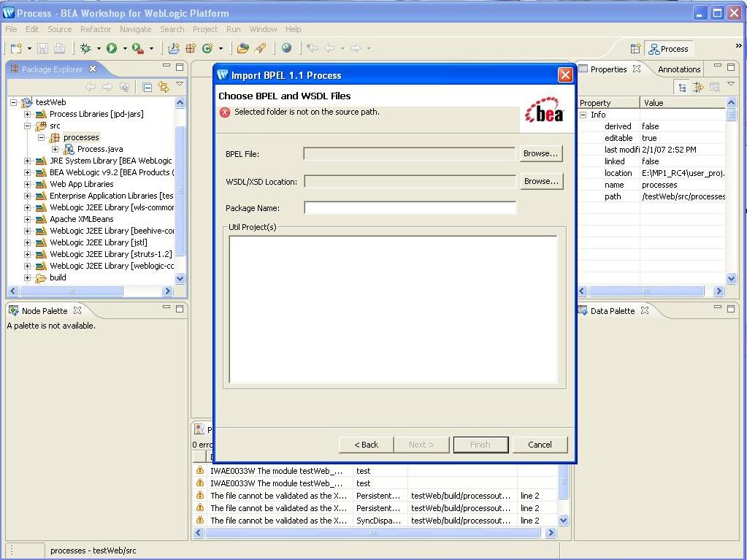Select the first IWAE0033W warning row
Image resolution: width=747 pixels, height=560 pixels.
375,470
